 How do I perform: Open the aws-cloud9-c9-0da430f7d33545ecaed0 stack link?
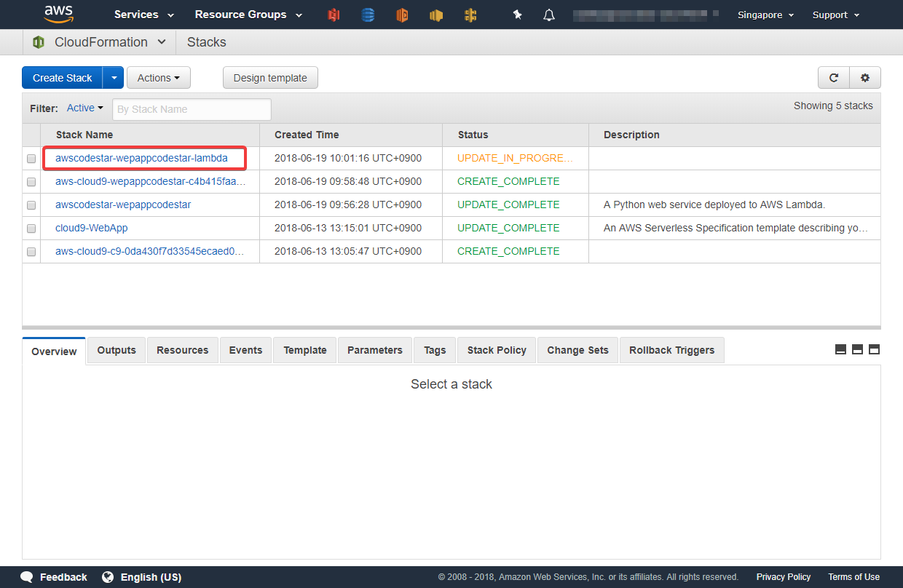coord(150,251)
